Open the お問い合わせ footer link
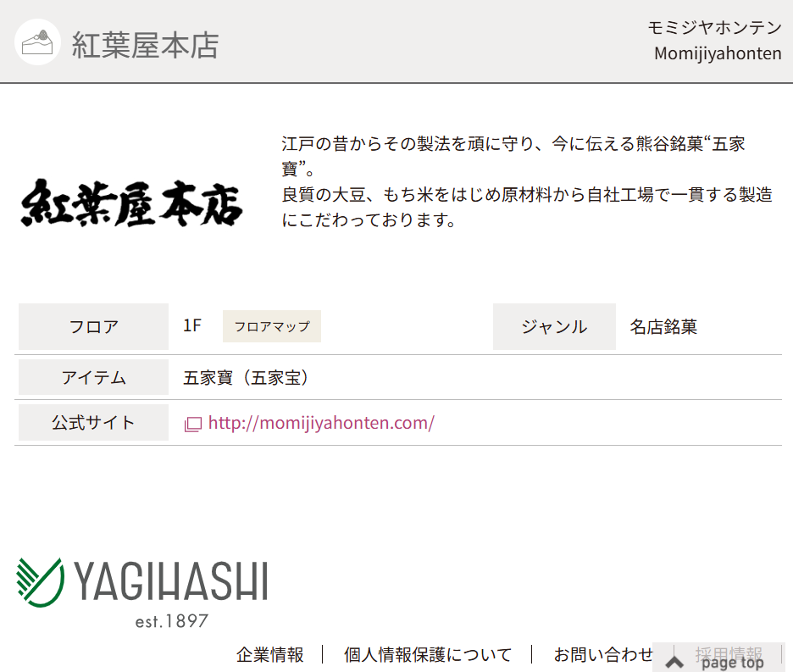This screenshot has width=793, height=672. 603,654
